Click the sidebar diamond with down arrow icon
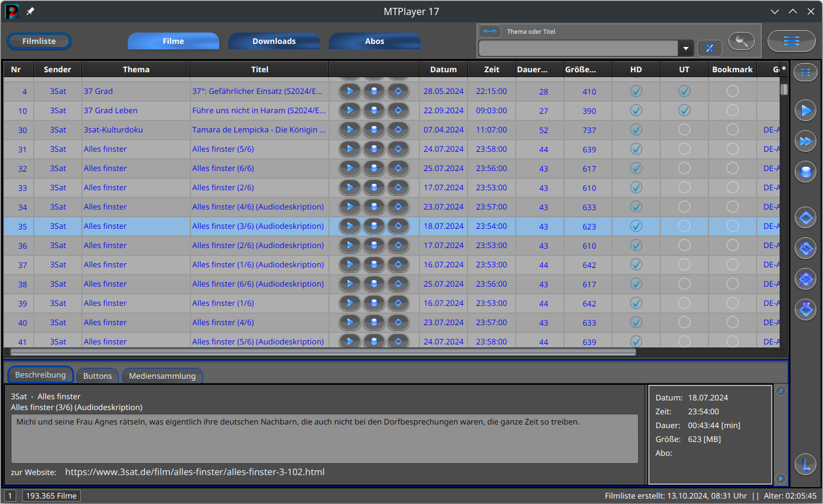 click(x=806, y=310)
